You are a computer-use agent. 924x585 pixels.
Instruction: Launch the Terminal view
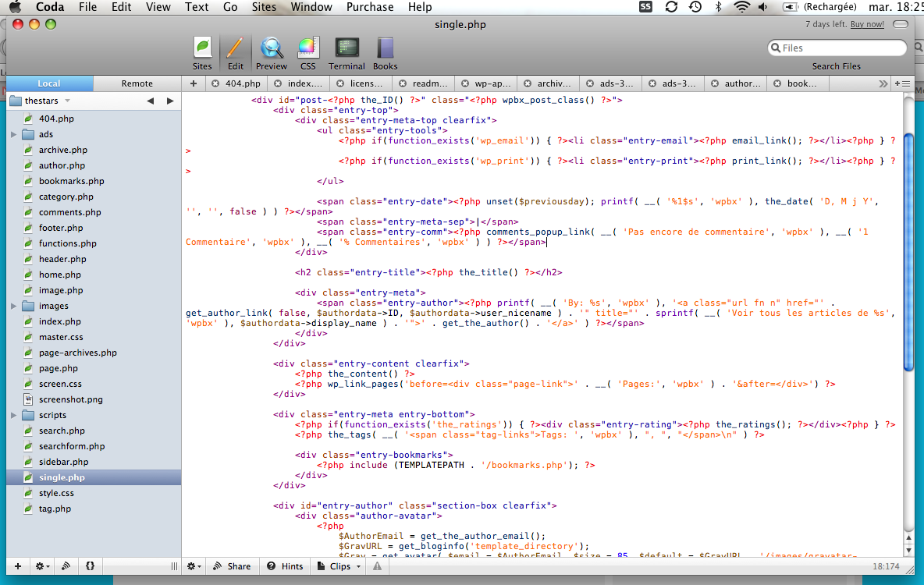point(346,53)
